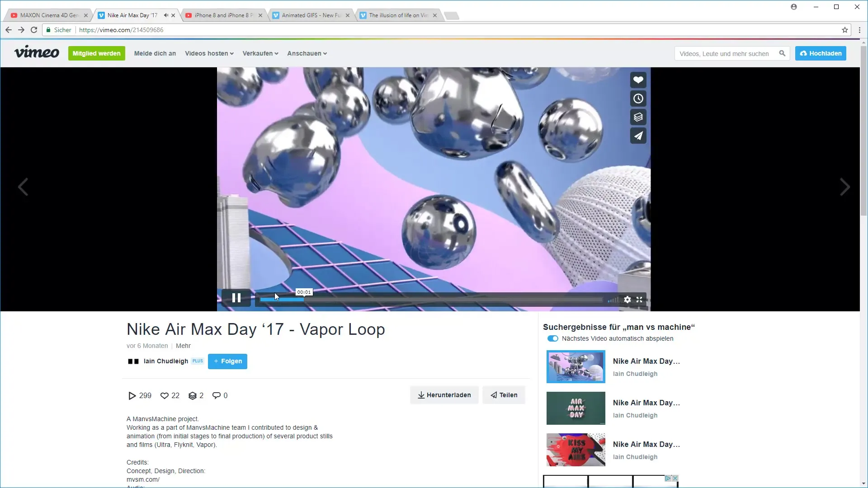868x488 pixels.
Task: Switch to the MAXON Cinema 4D browser tab
Action: pyautogui.click(x=49, y=15)
